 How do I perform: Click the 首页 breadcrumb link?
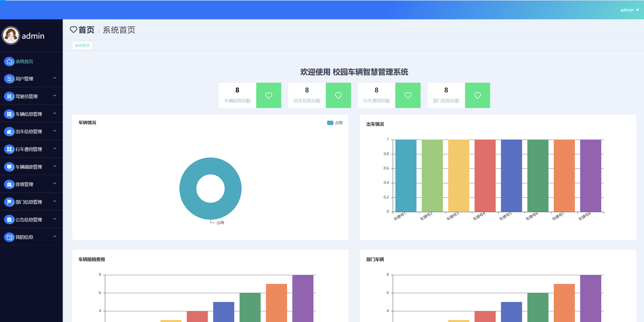86,30
